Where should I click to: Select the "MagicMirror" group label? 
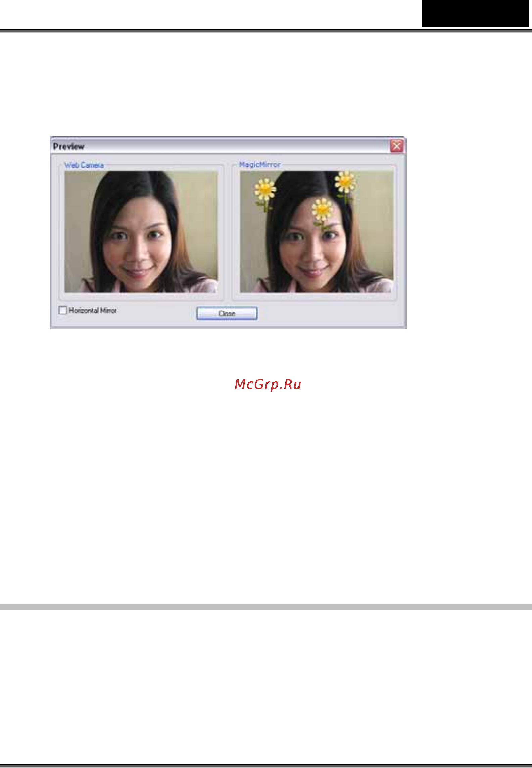[260, 164]
